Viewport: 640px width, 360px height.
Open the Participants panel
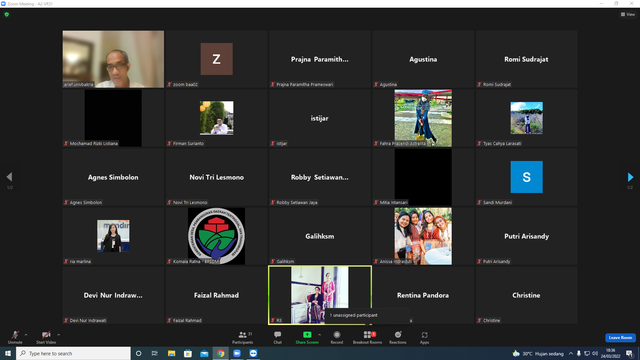click(243, 337)
